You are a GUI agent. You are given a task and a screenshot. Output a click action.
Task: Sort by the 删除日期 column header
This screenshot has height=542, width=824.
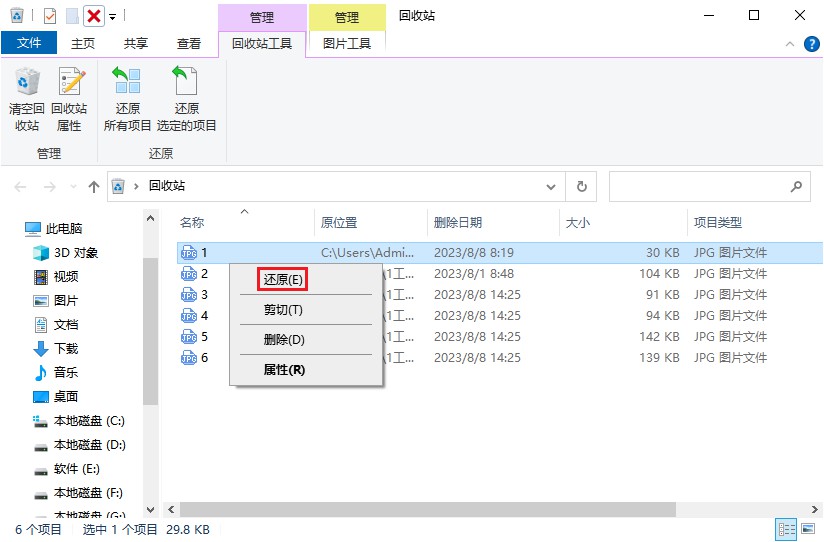click(x=458, y=222)
